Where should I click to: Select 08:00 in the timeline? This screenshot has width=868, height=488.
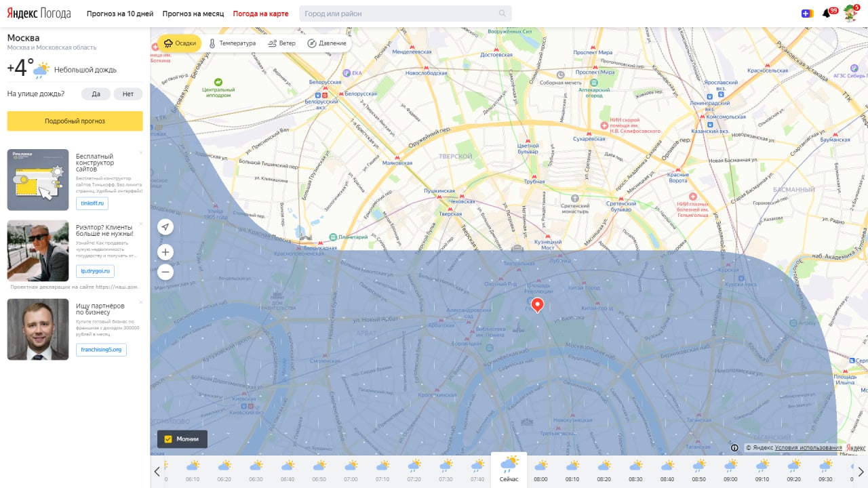coord(540,470)
